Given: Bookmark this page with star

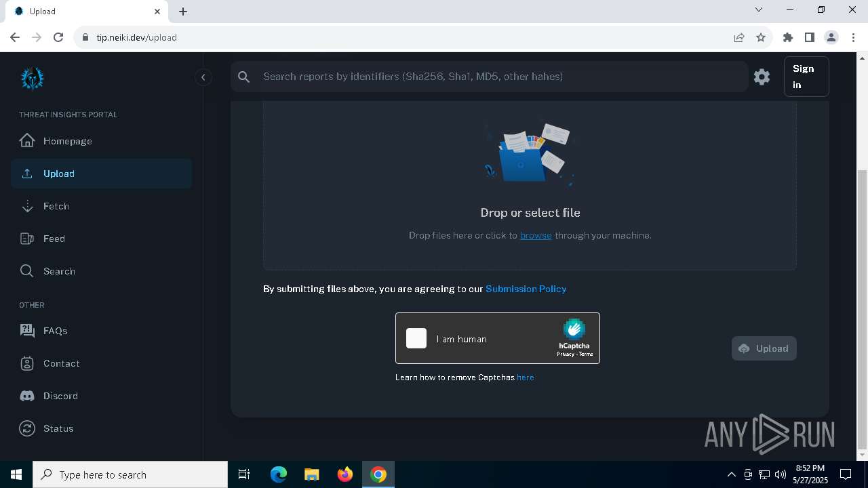Looking at the screenshot, I should coord(761,37).
